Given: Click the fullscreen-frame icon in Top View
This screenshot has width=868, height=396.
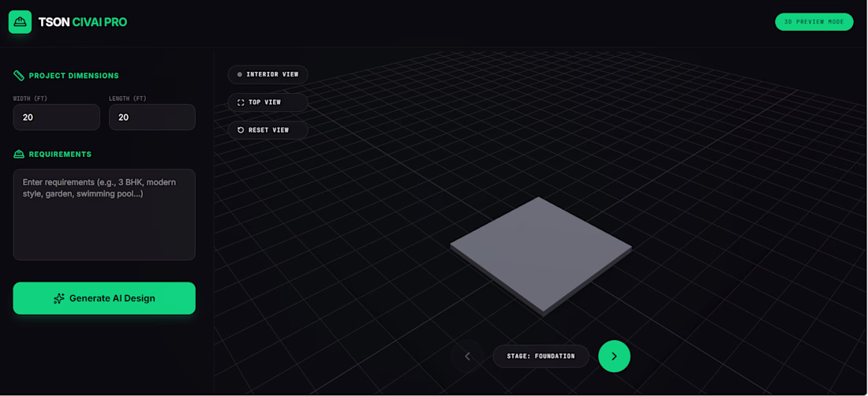Looking at the screenshot, I should (x=240, y=103).
